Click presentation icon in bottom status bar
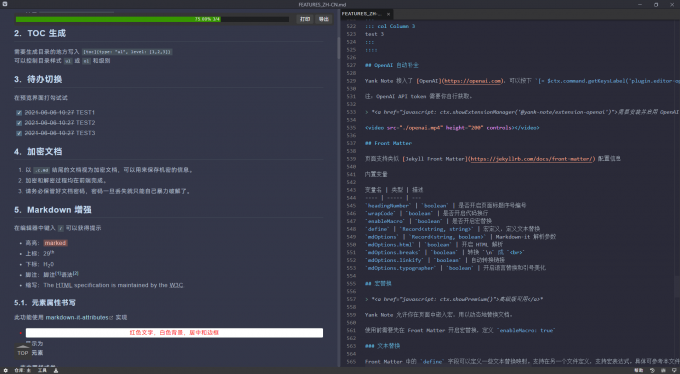680x374 pixels. (x=56, y=371)
